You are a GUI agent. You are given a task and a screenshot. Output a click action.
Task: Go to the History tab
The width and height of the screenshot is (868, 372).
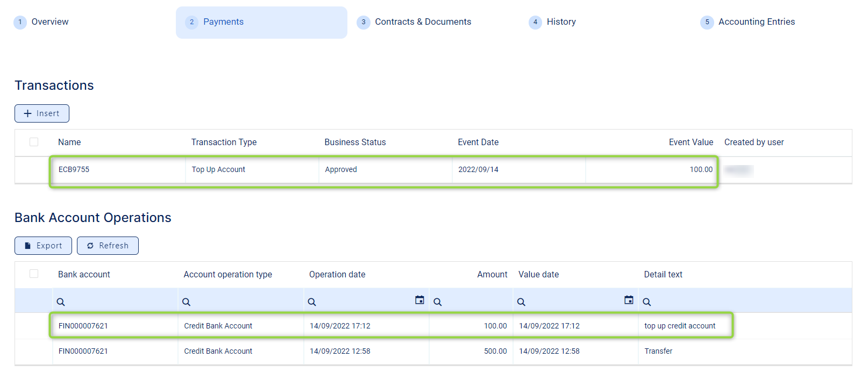[x=561, y=22]
